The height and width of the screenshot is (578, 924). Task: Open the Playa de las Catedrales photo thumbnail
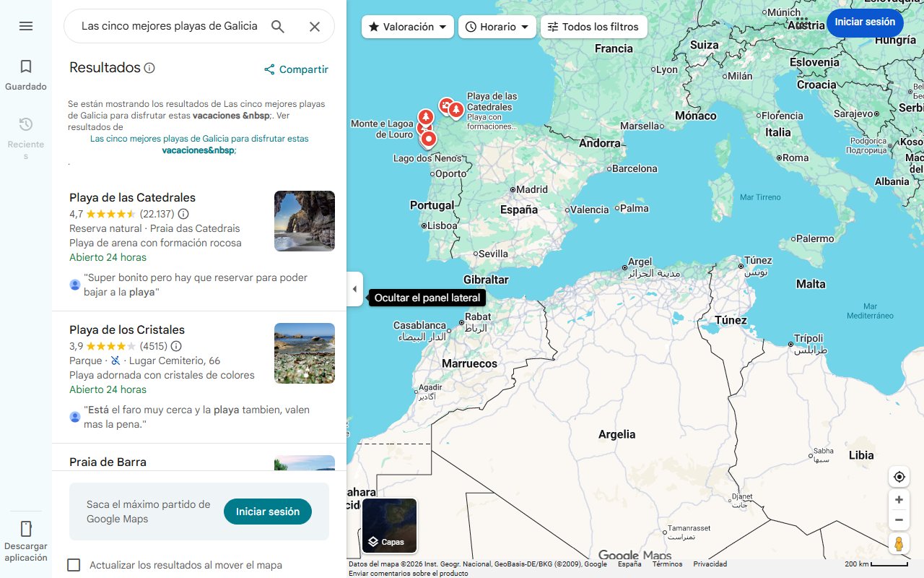304,220
